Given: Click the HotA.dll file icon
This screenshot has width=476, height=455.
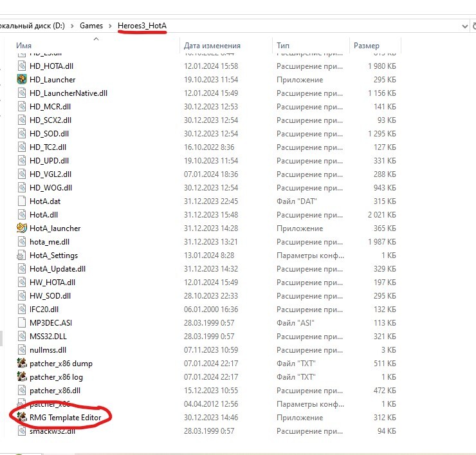Looking at the screenshot, I should click(x=22, y=215).
